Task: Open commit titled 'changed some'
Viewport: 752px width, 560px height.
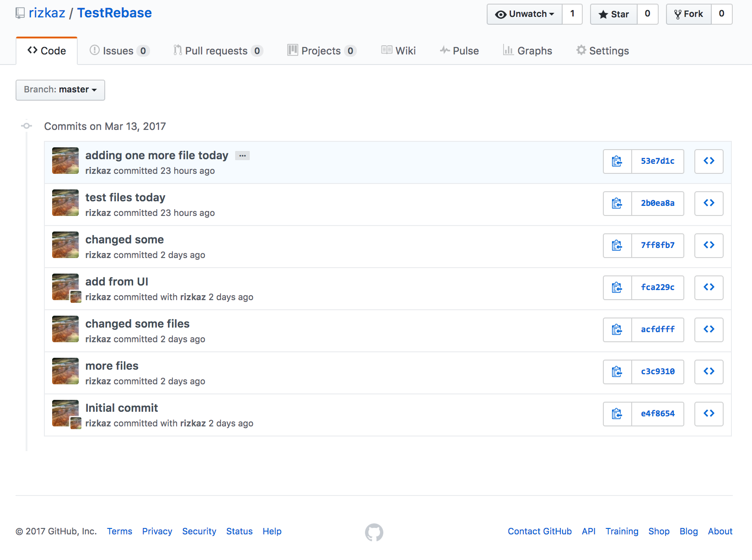Action: 124,240
